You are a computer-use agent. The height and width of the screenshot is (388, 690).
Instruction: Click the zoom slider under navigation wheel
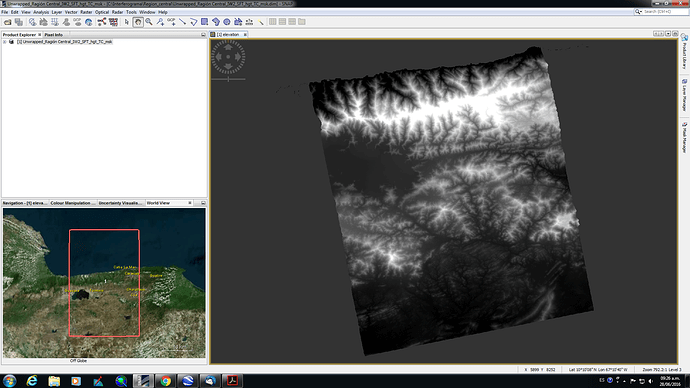click(228, 79)
